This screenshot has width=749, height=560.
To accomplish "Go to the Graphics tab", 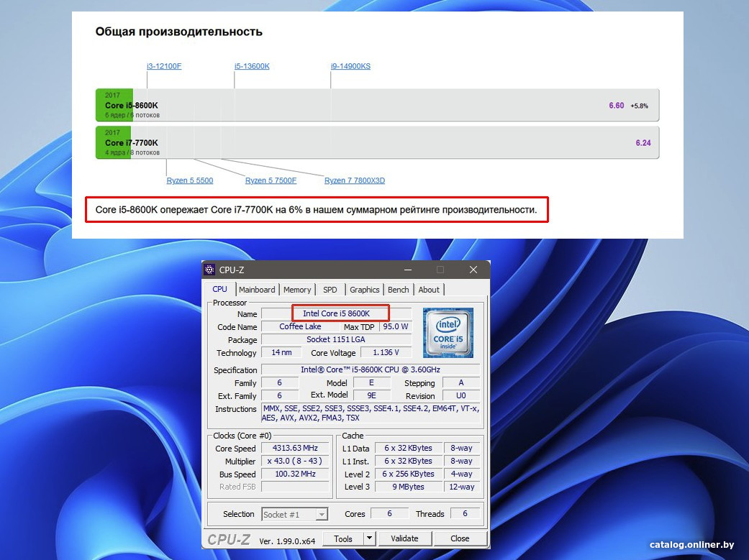I will 364,290.
